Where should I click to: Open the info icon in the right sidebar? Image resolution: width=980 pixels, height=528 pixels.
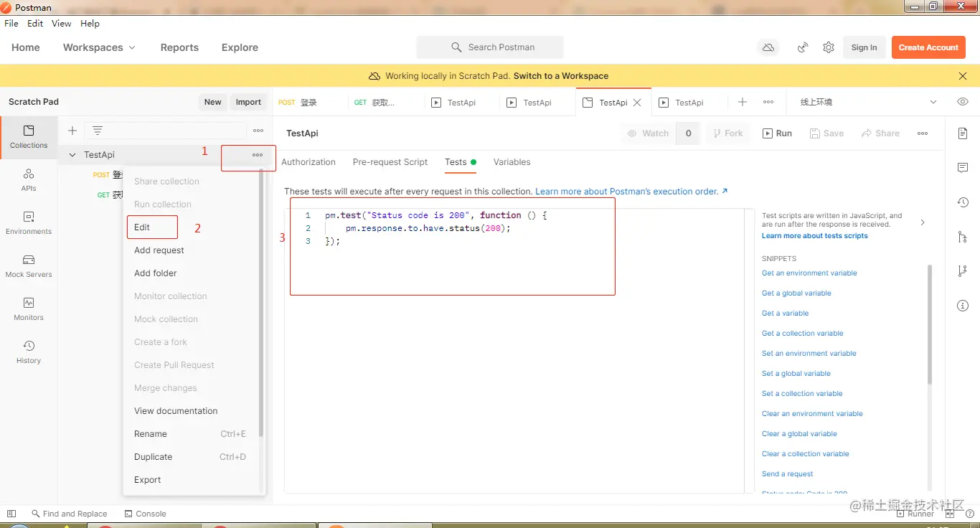(963, 306)
